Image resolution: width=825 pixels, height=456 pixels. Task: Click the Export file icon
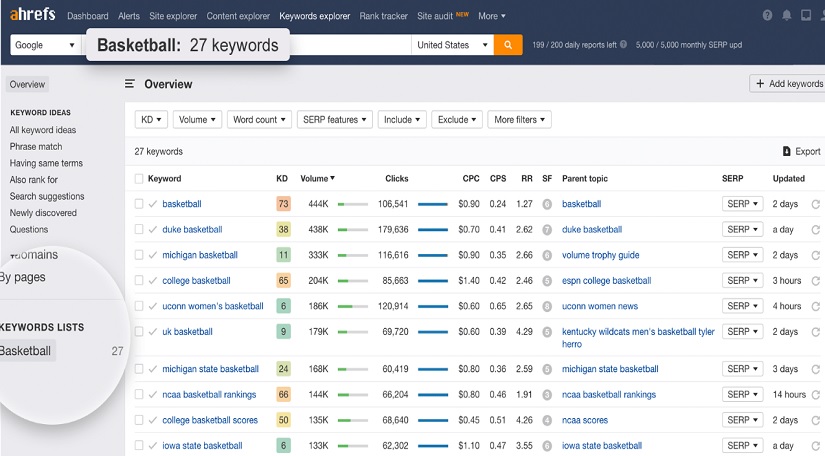[787, 151]
